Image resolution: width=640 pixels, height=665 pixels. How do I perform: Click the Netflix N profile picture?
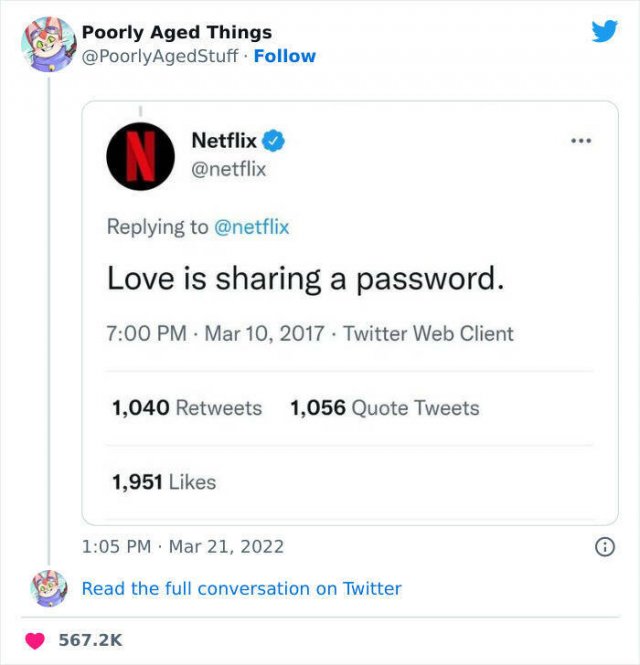pos(140,156)
